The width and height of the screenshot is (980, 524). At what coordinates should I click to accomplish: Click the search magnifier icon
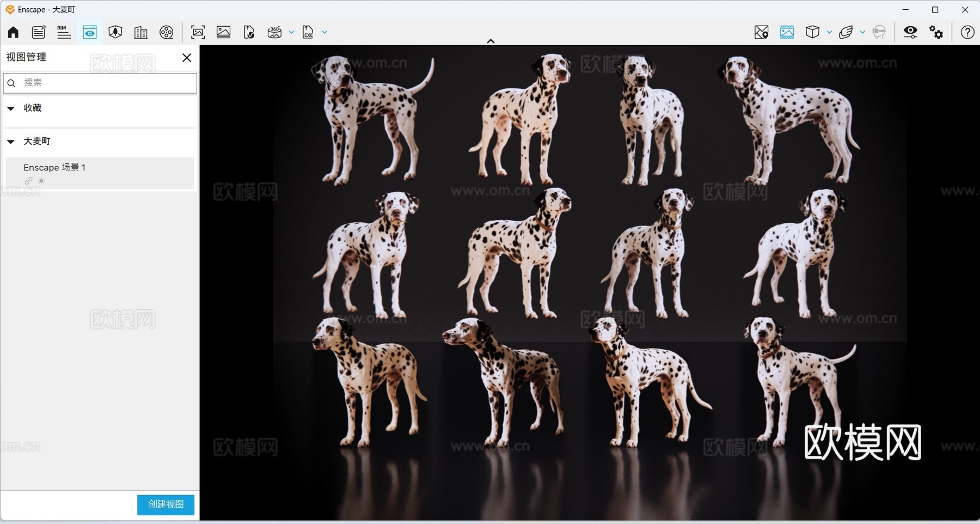(x=11, y=83)
